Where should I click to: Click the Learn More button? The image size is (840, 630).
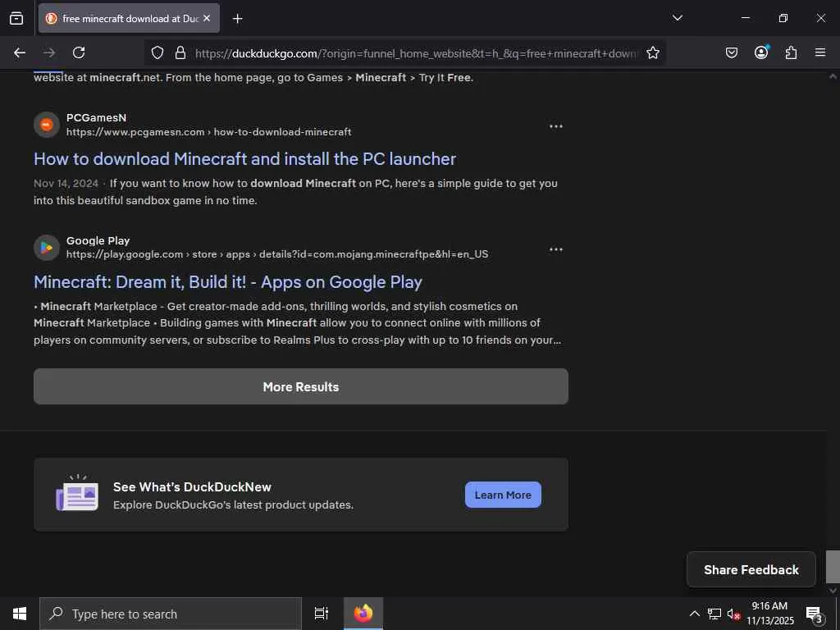503,495
